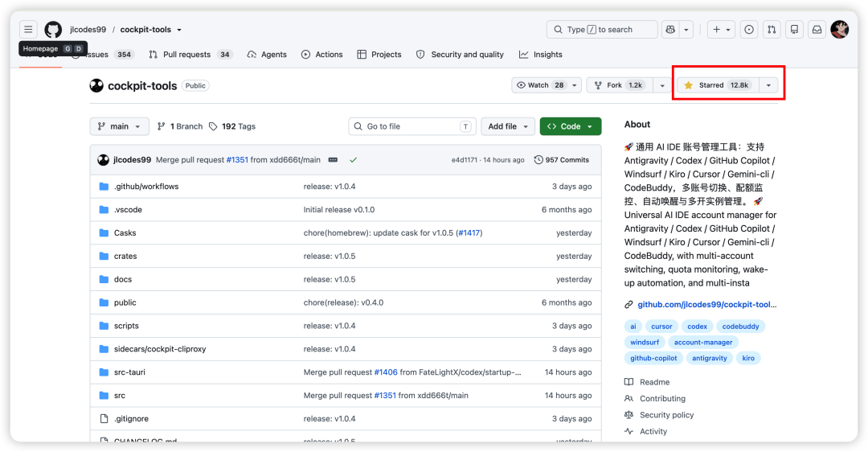Image resolution: width=868 pixels, height=452 pixels.
Task: Expand the main branch selector
Action: point(119,126)
